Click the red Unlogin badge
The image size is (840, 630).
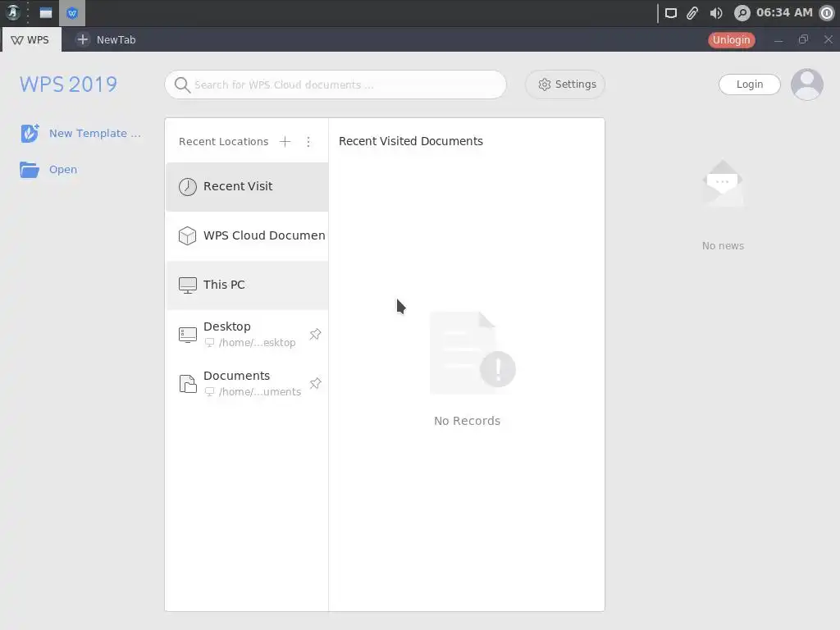[x=731, y=39]
